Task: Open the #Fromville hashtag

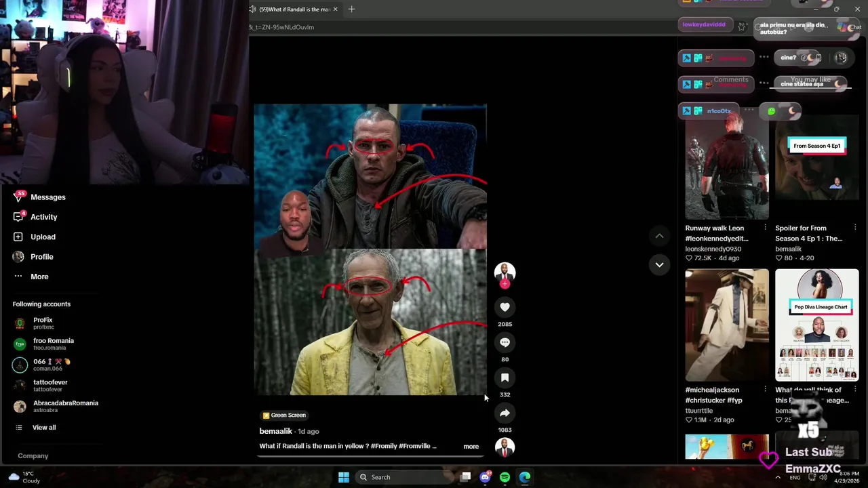Action: [x=415, y=446]
